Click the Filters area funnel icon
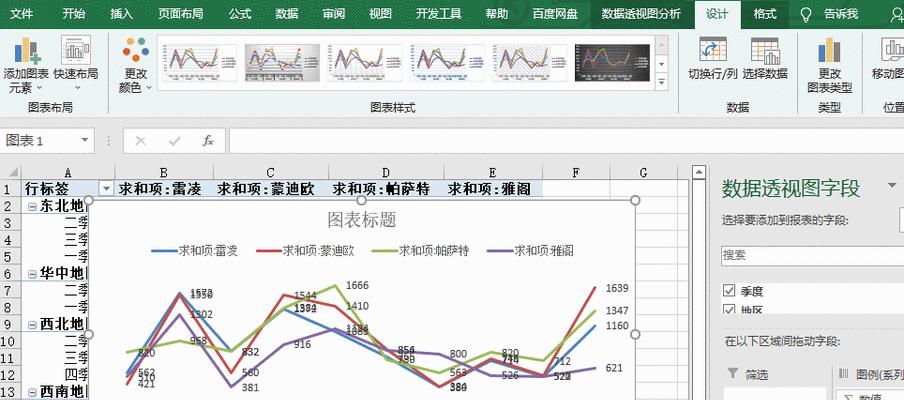This screenshot has width=904, height=400. coord(733,373)
